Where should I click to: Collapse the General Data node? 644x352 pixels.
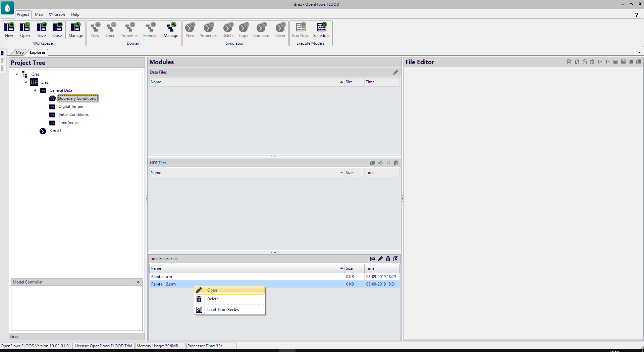pyautogui.click(x=35, y=90)
